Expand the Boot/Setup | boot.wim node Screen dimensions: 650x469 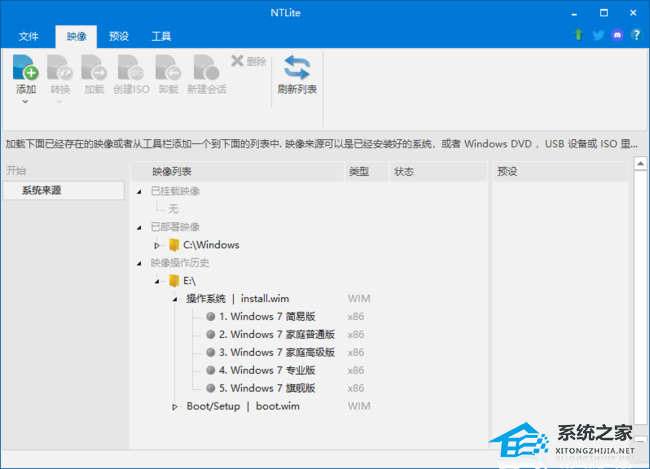point(175,407)
